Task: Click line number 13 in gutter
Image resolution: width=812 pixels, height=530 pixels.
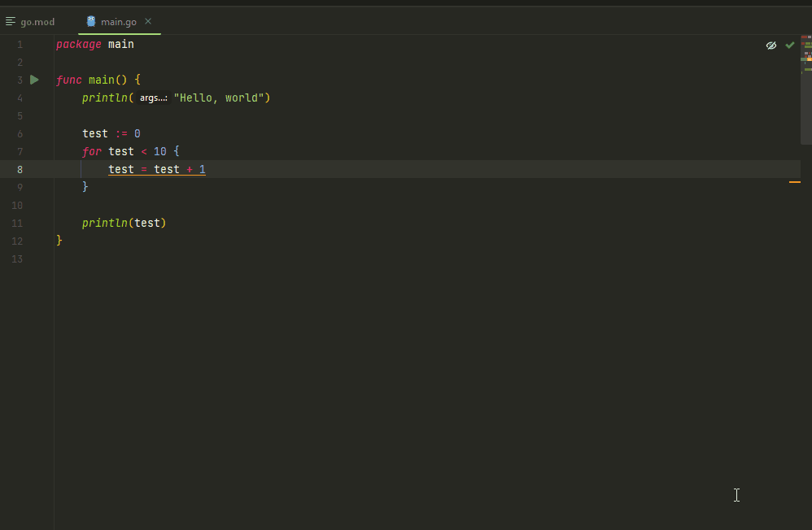Action: click(x=17, y=259)
